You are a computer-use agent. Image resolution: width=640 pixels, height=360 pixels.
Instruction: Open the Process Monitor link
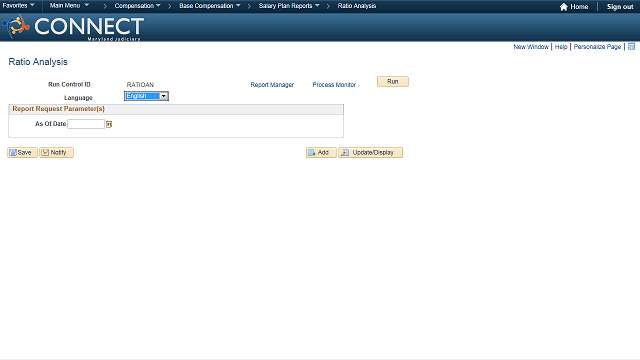pos(334,85)
